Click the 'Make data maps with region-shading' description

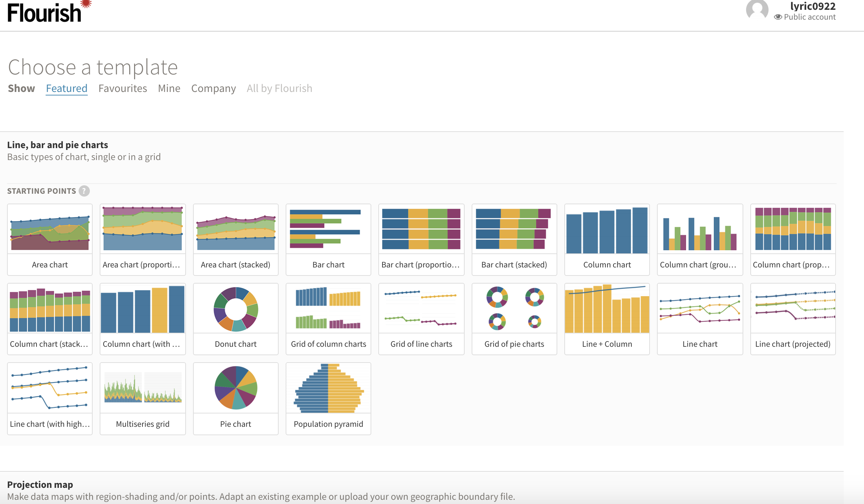pos(261,496)
